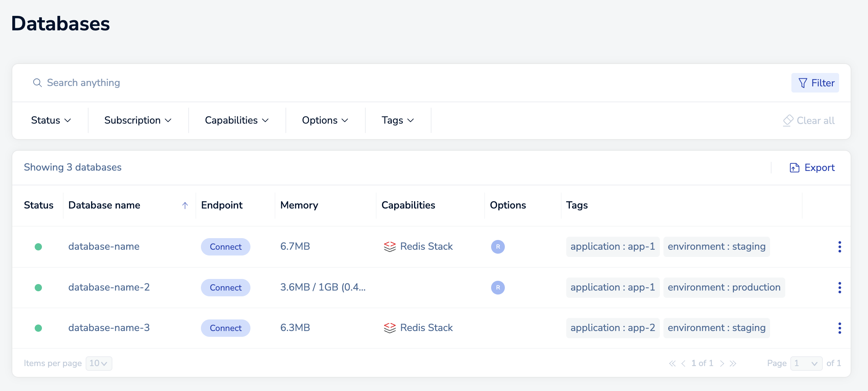Click the R options badge for database-name
The image size is (868, 391).
[498, 247]
